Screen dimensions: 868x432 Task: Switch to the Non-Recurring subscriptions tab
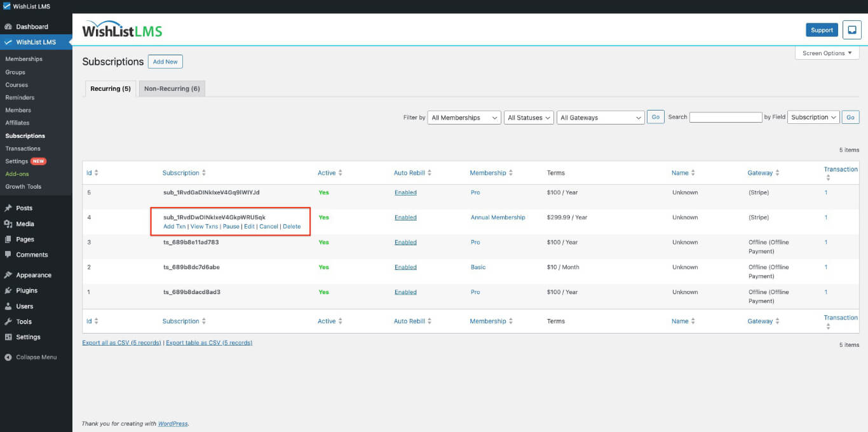172,89
